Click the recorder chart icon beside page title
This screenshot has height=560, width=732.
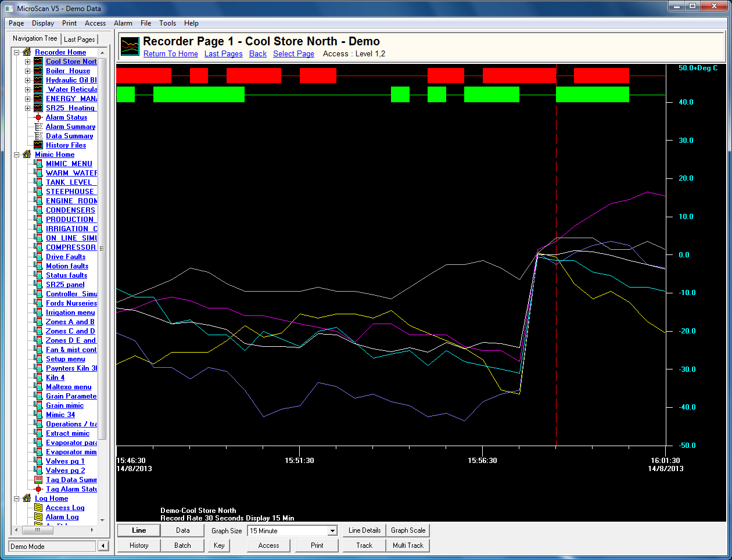[130, 46]
